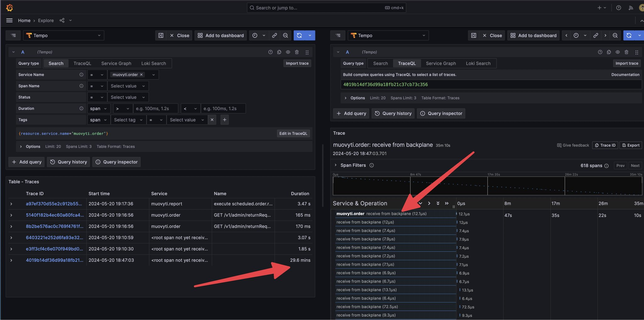Open left pane Tempo datasource dropdown

[x=64, y=36]
